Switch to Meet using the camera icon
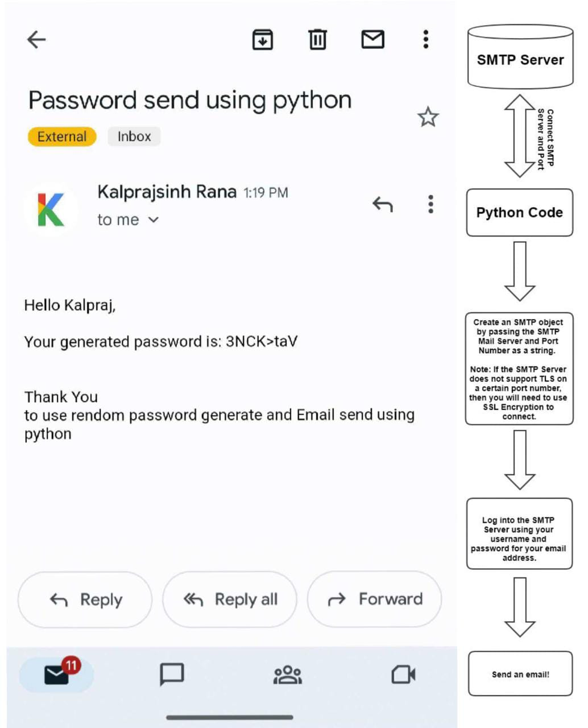588x728 pixels. pyautogui.click(x=404, y=675)
